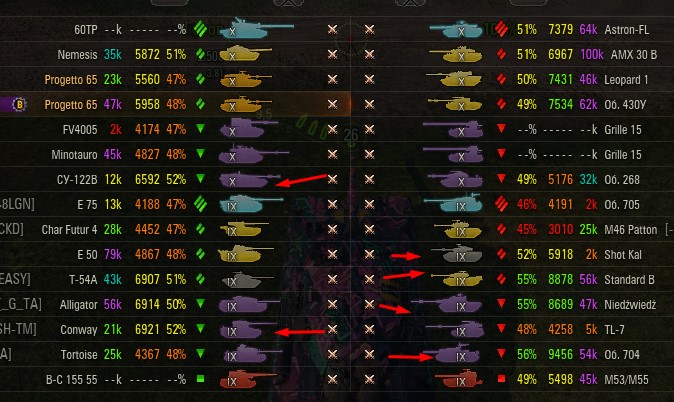Click the Leopard 1 name label
This screenshot has width=674, height=402.
tap(626, 80)
